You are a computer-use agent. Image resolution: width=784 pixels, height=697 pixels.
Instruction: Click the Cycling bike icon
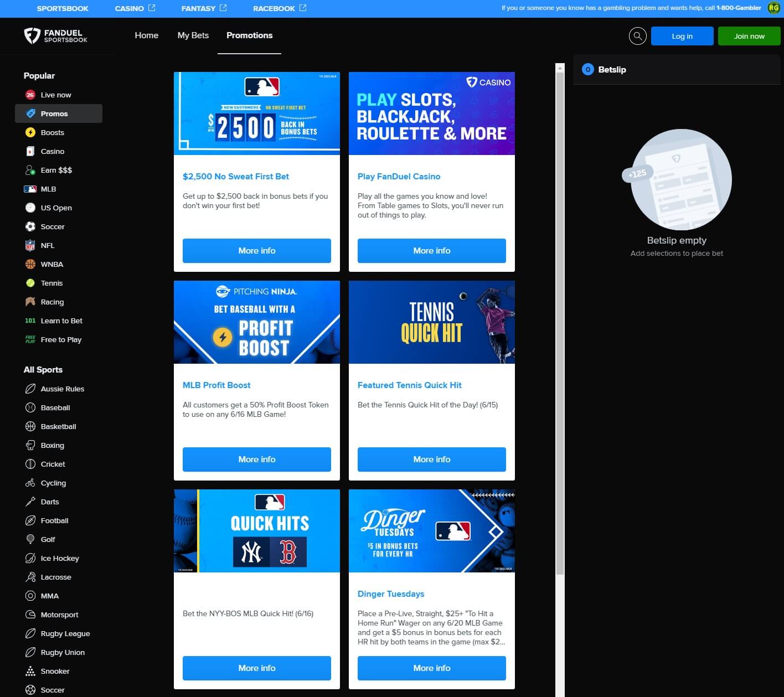tap(30, 483)
